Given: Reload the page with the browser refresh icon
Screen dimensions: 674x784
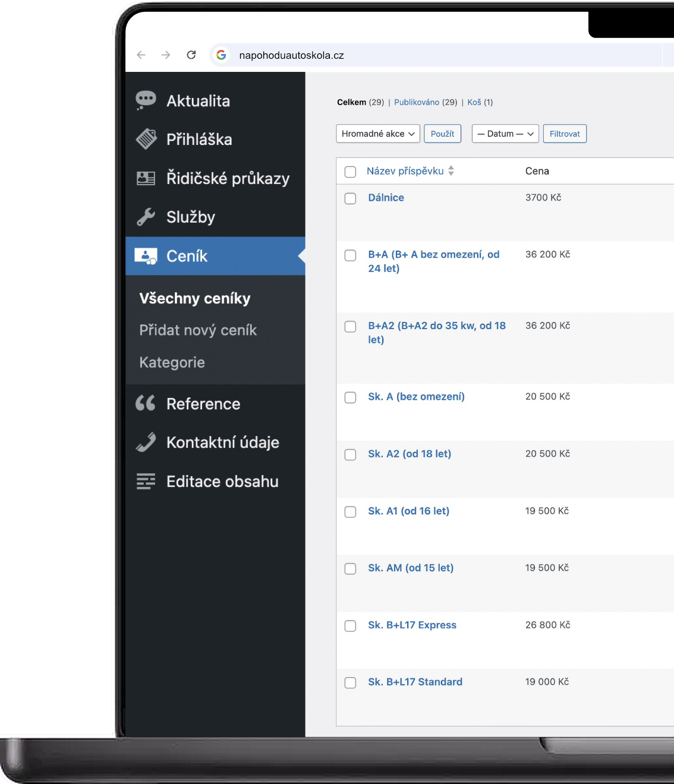Looking at the screenshot, I should point(191,55).
